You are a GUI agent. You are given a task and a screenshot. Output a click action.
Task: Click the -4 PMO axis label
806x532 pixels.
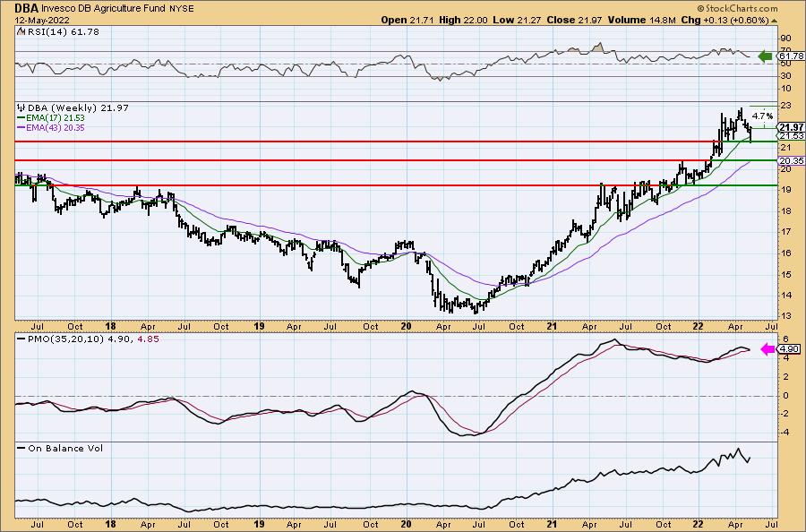click(784, 433)
